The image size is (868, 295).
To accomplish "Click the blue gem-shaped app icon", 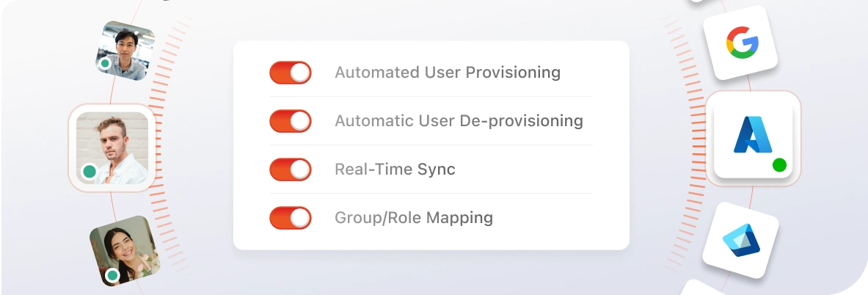I will [740, 241].
